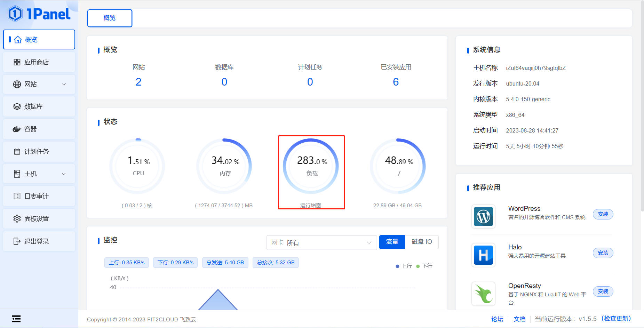Screen dimensions: 644x328
Task: Open the 应用商店 app store section
Action: pyautogui.click(x=37, y=62)
